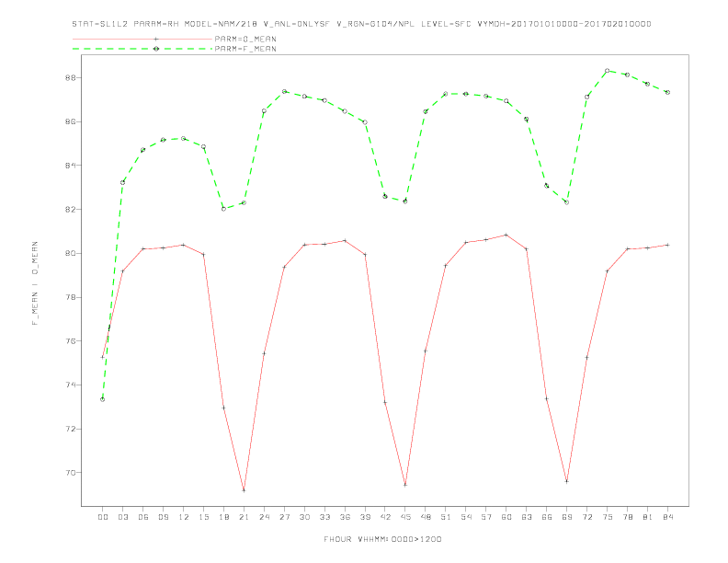Select the O_MEAN minimum point at hour 21
This screenshot has height=563, width=728.
pyautogui.click(x=244, y=490)
